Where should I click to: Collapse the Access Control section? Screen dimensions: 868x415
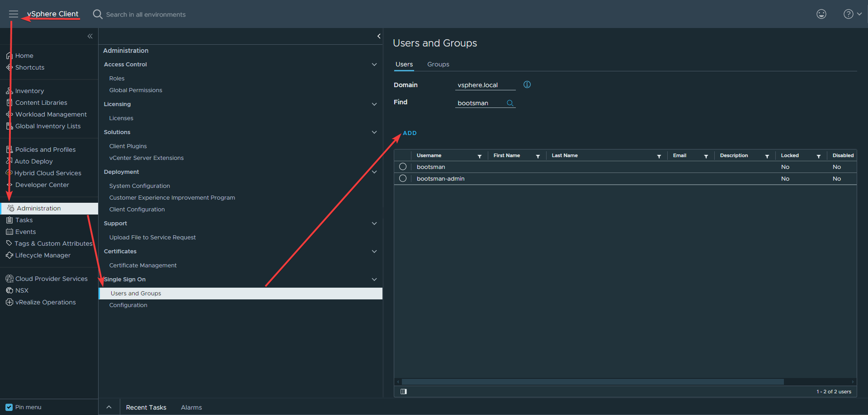click(x=374, y=65)
